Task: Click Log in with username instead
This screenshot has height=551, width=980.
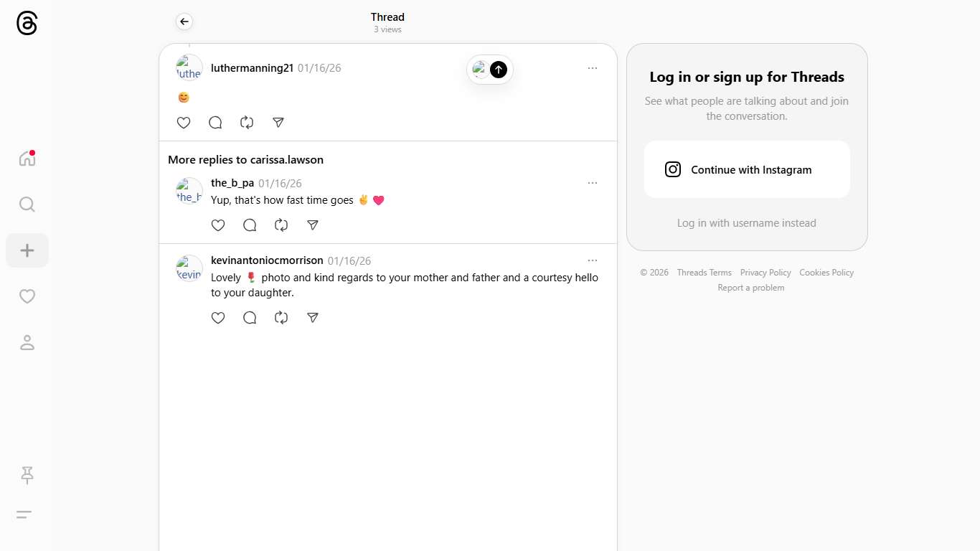Action: point(746,223)
